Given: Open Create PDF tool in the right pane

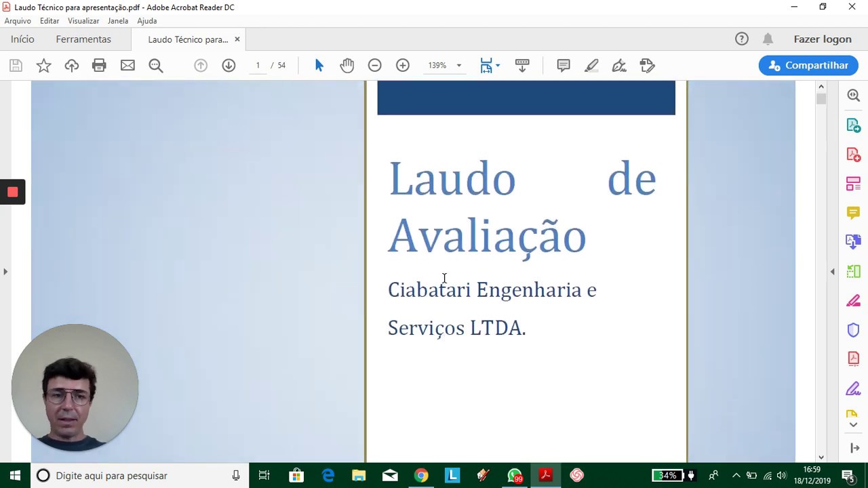Looking at the screenshot, I should click(x=854, y=155).
